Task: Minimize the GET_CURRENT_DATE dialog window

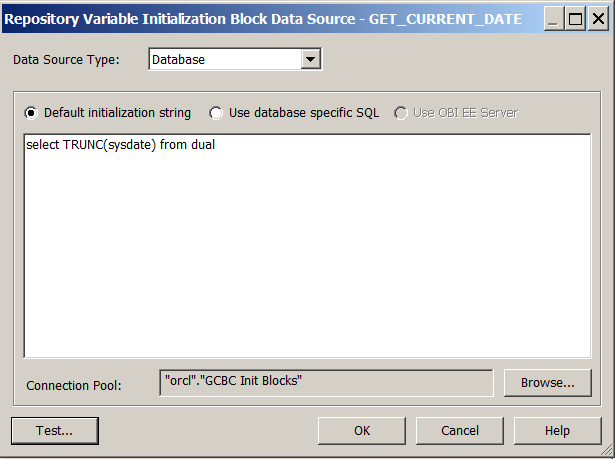Action: [553, 19]
